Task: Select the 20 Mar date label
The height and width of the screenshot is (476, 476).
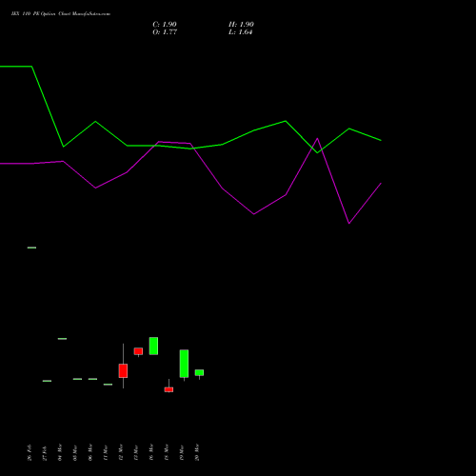Action: point(197,452)
